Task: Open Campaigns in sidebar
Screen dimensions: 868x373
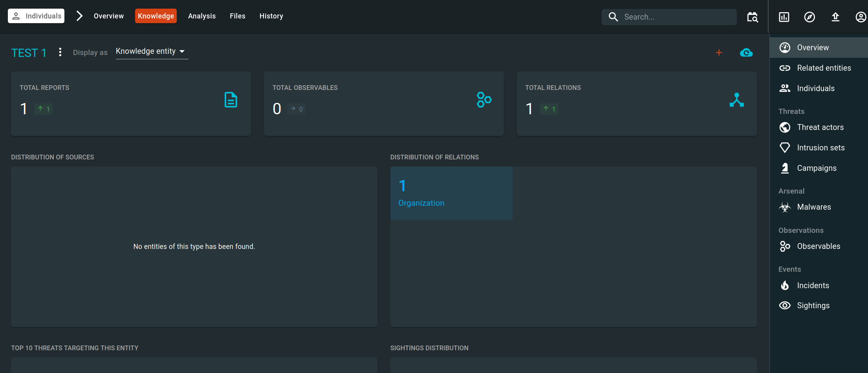Action: 819,168
